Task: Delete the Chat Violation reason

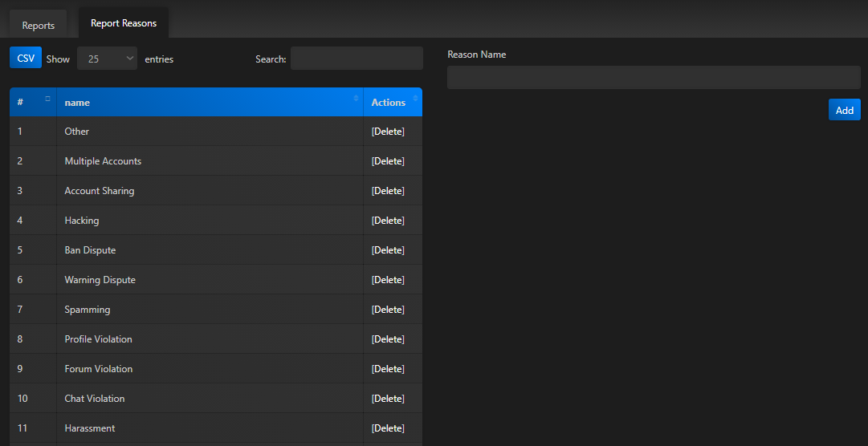Action: click(388, 399)
